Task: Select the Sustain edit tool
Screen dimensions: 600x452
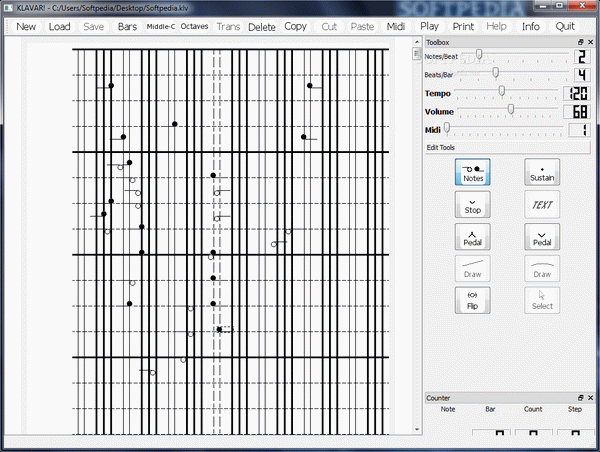Action: tap(542, 172)
